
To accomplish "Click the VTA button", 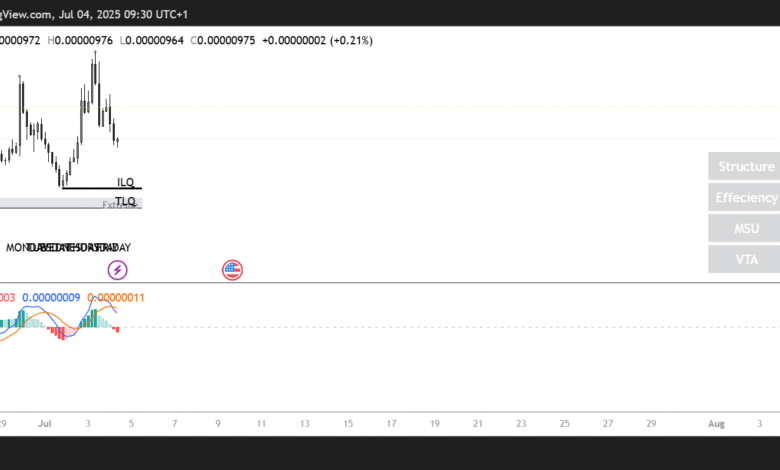I will click(744, 259).
